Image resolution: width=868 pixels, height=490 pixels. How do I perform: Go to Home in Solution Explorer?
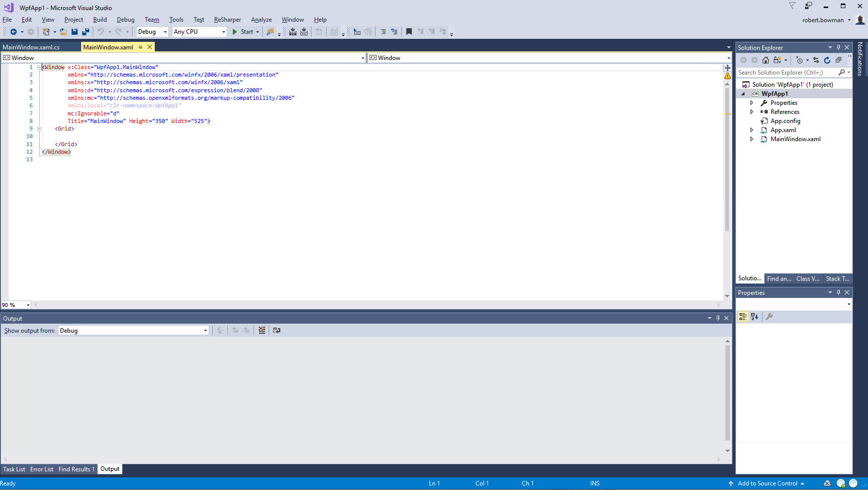point(766,60)
